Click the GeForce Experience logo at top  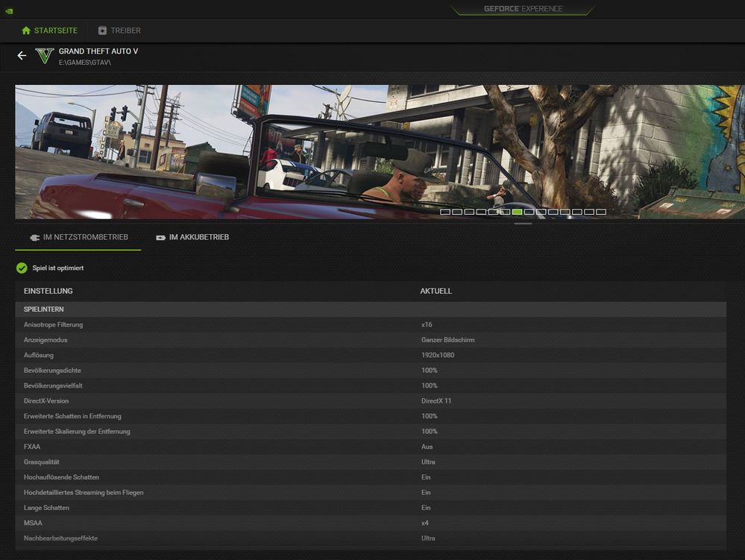(523, 9)
